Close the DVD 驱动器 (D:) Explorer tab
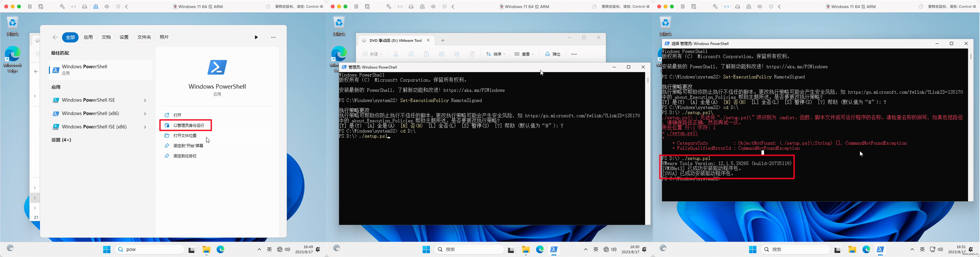This screenshot has height=257, width=980. tap(428, 40)
